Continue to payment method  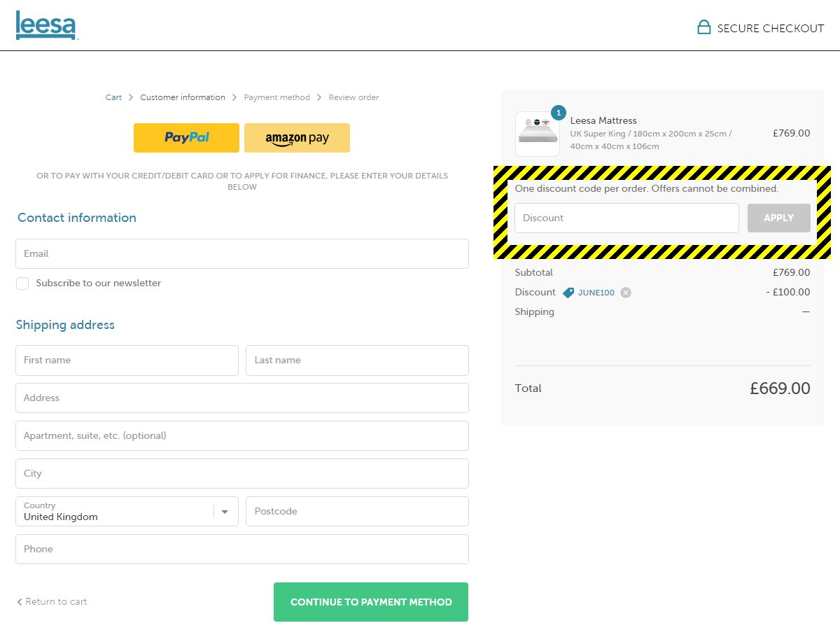click(x=371, y=602)
